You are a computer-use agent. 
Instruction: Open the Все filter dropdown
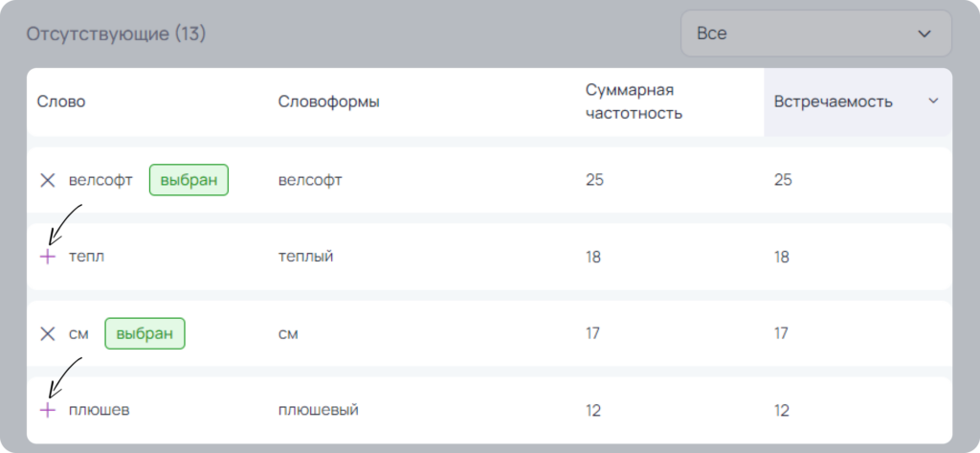[816, 34]
